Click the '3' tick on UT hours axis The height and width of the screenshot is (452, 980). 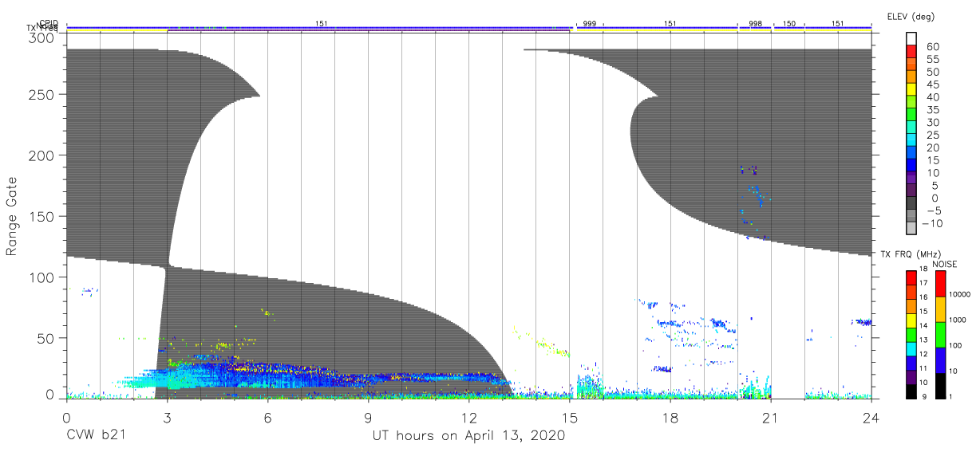point(168,416)
